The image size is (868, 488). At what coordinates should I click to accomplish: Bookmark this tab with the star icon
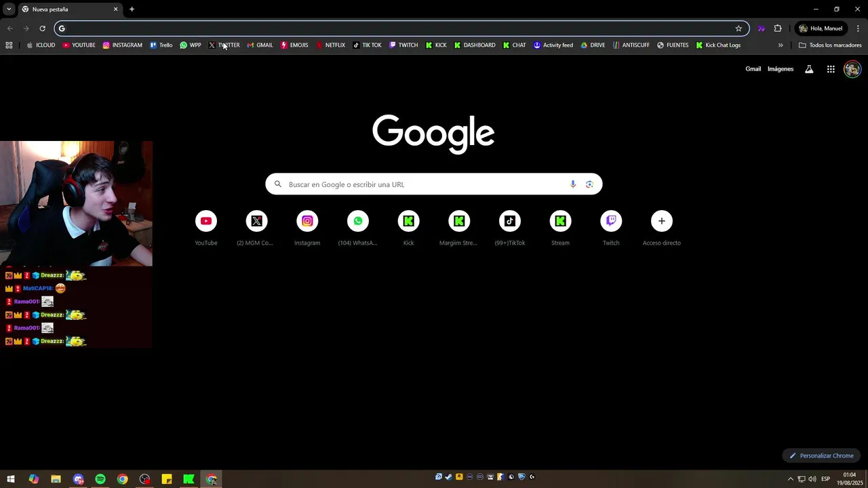pos(738,28)
